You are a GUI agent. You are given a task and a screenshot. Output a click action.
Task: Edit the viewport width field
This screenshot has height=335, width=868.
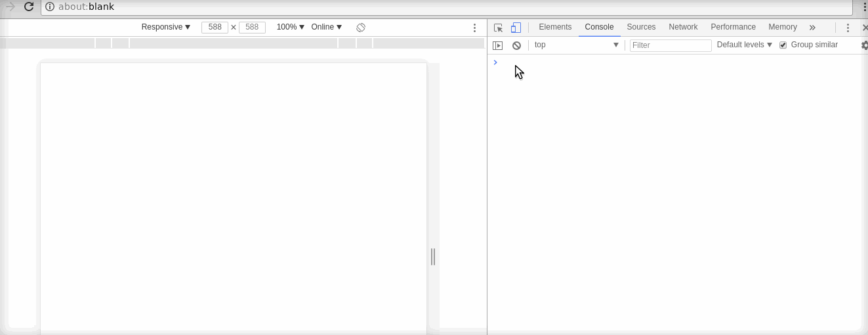pyautogui.click(x=215, y=27)
